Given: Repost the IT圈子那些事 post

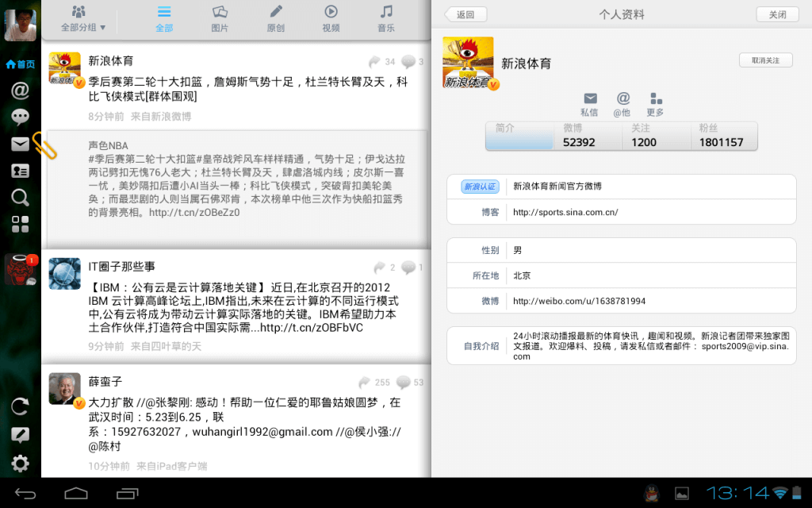Looking at the screenshot, I should [385, 267].
